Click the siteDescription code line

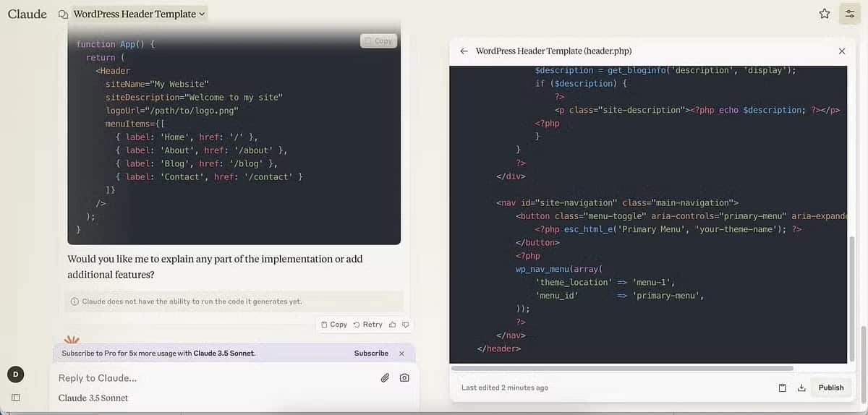coord(194,97)
